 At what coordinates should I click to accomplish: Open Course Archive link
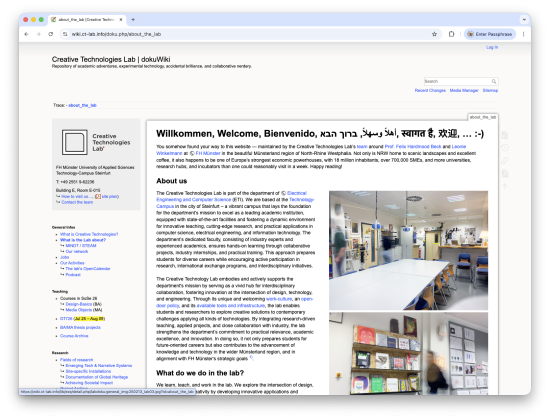(x=74, y=336)
